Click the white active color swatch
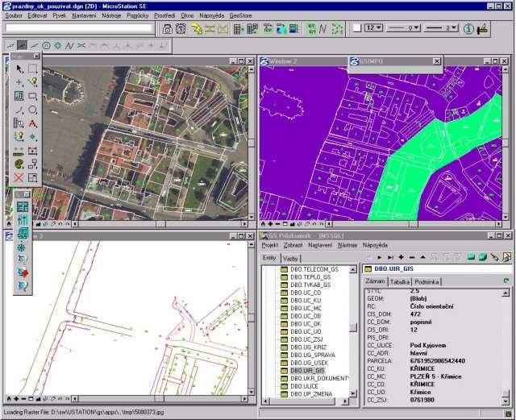The image size is (516, 420). pyautogui.click(x=356, y=28)
